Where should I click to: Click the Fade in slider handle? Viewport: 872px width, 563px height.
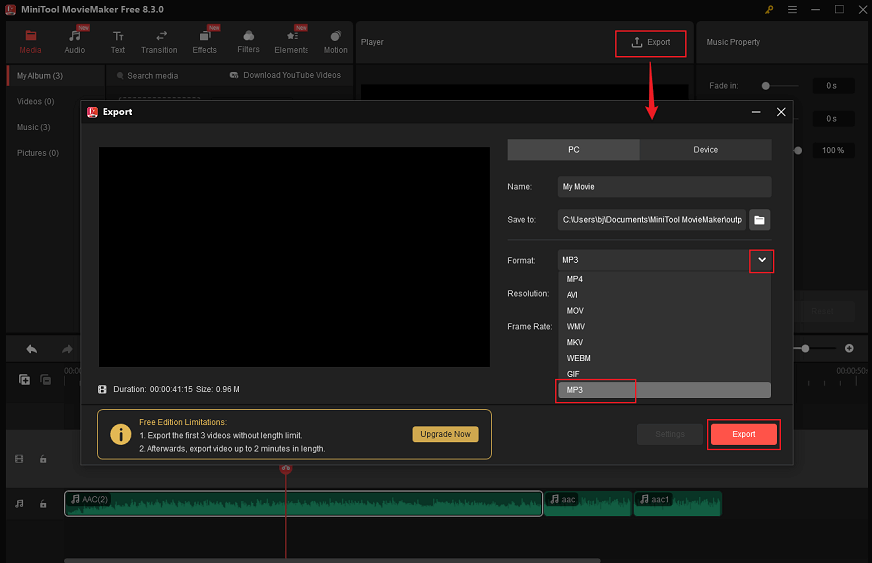click(766, 86)
